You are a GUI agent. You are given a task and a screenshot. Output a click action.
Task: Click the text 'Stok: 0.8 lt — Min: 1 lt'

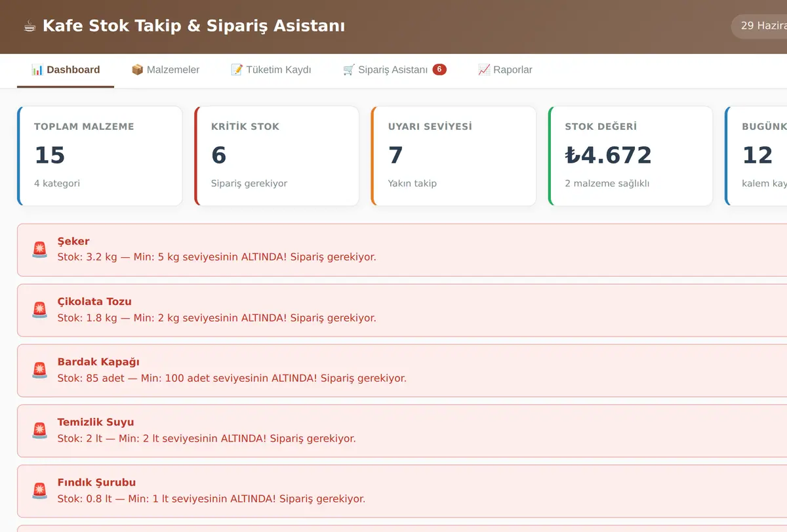113,499
